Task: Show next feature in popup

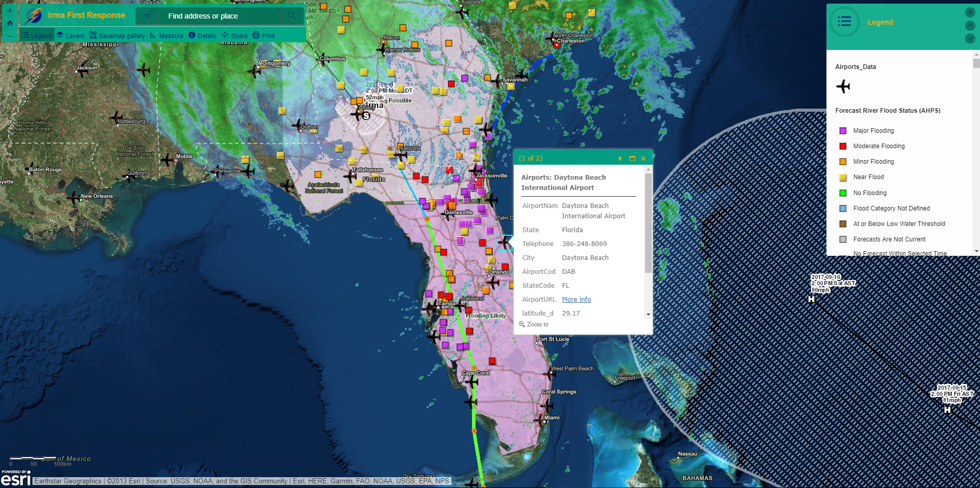Action: [620, 159]
